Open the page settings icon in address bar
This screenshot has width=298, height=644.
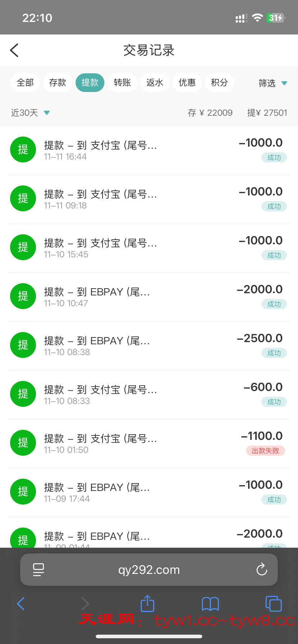point(38,569)
